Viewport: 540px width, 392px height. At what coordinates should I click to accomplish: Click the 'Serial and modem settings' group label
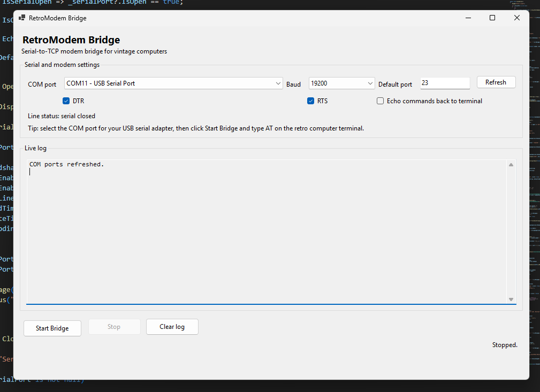click(x=62, y=65)
